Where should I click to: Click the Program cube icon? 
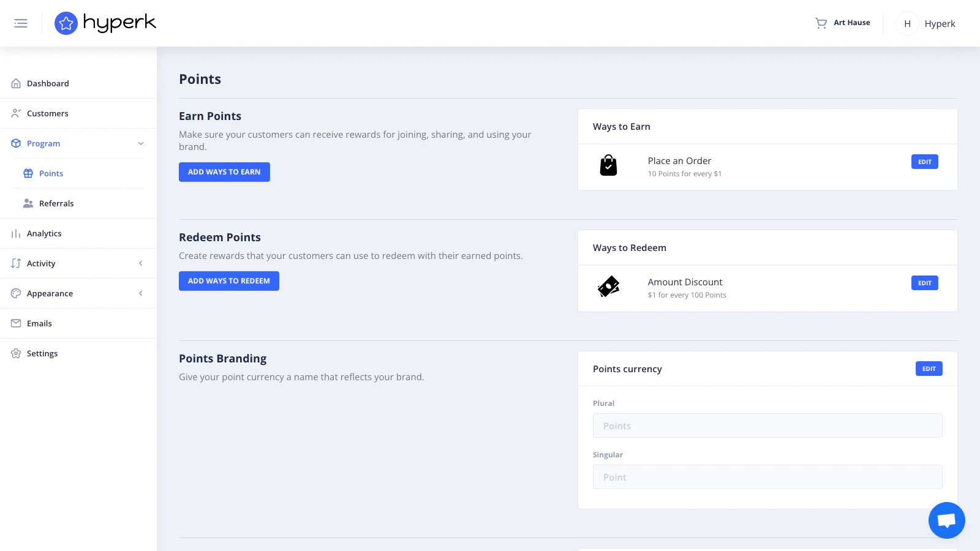(x=16, y=143)
